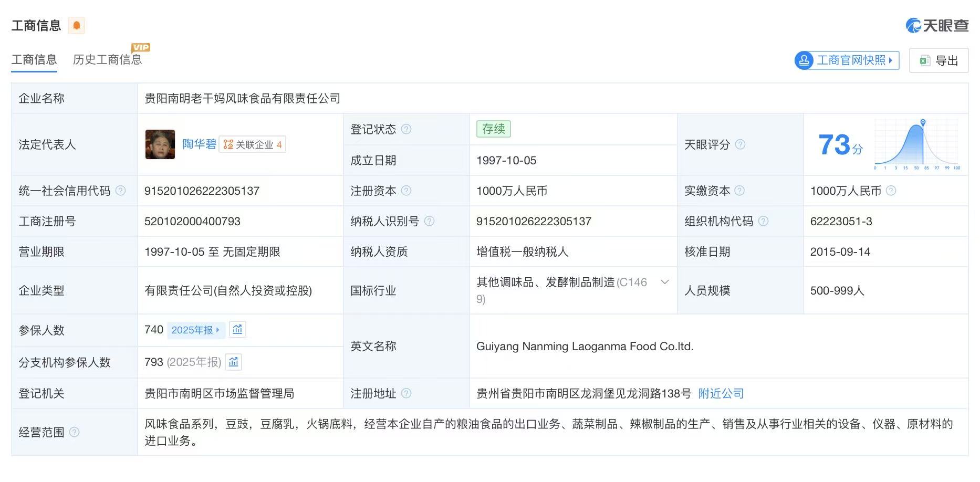Screen dimensions: 980x482
Task: Click help icon next to 注册资本
Action: click(406, 191)
